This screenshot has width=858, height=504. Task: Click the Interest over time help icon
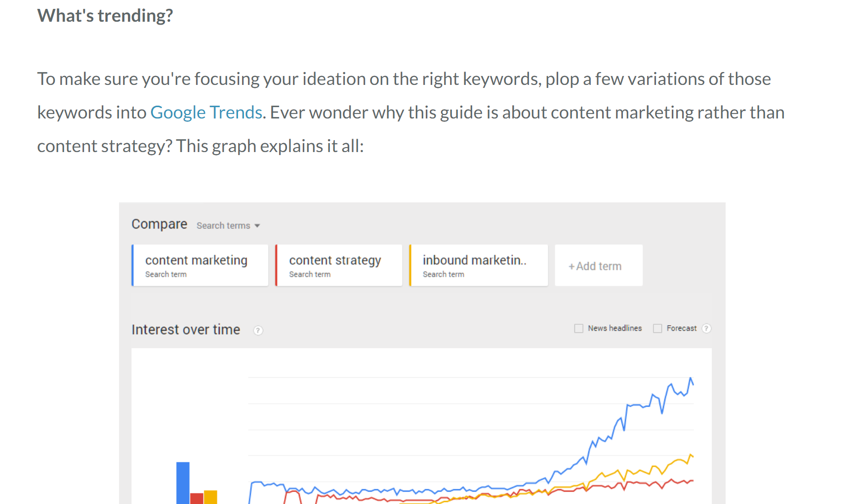click(258, 331)
